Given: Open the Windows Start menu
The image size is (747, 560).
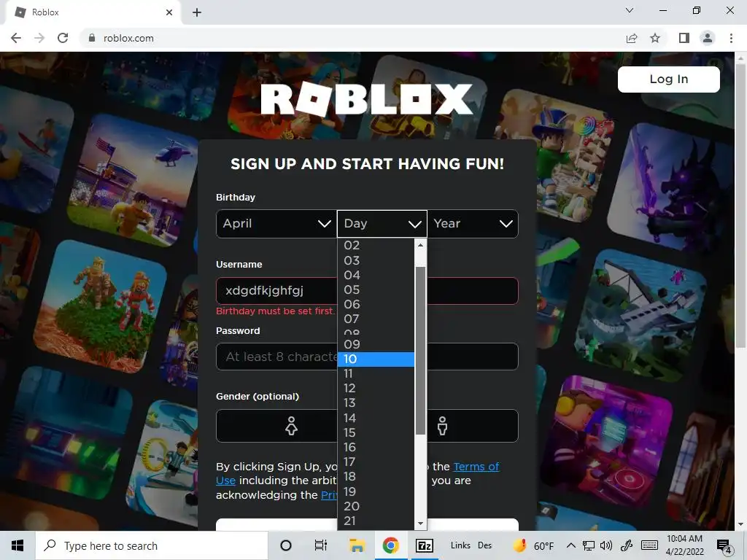Looking at the screenshot, I should tap(18, 545).
